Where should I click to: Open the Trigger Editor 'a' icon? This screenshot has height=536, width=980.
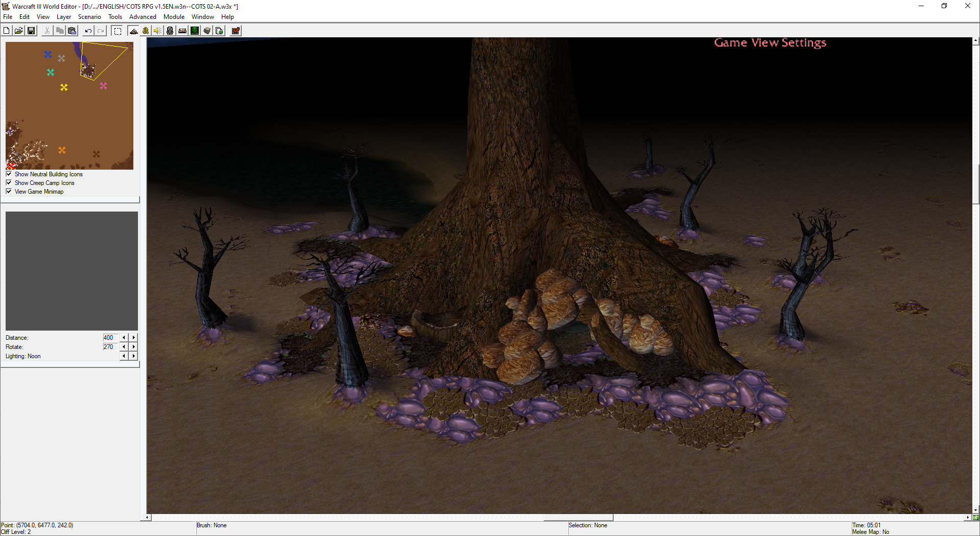pyautogui.click(x=146, y=31)
